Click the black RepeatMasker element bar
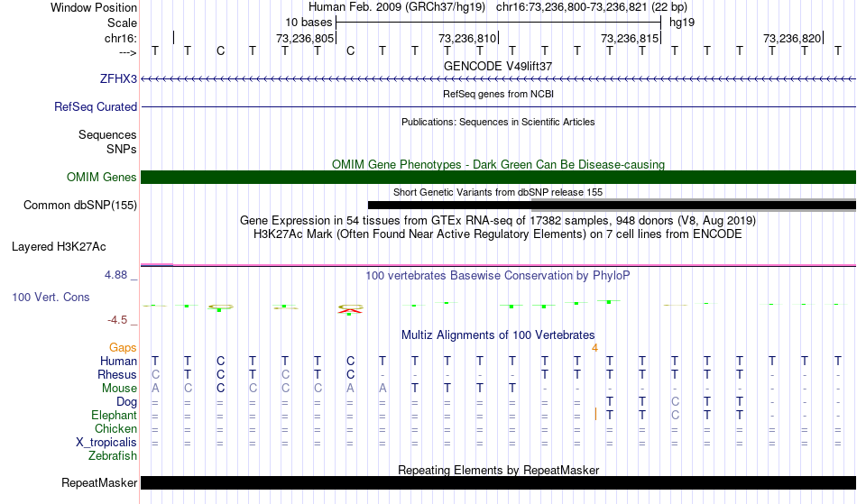The height and width of the screenshot is (504, 857). pos(498,482)
